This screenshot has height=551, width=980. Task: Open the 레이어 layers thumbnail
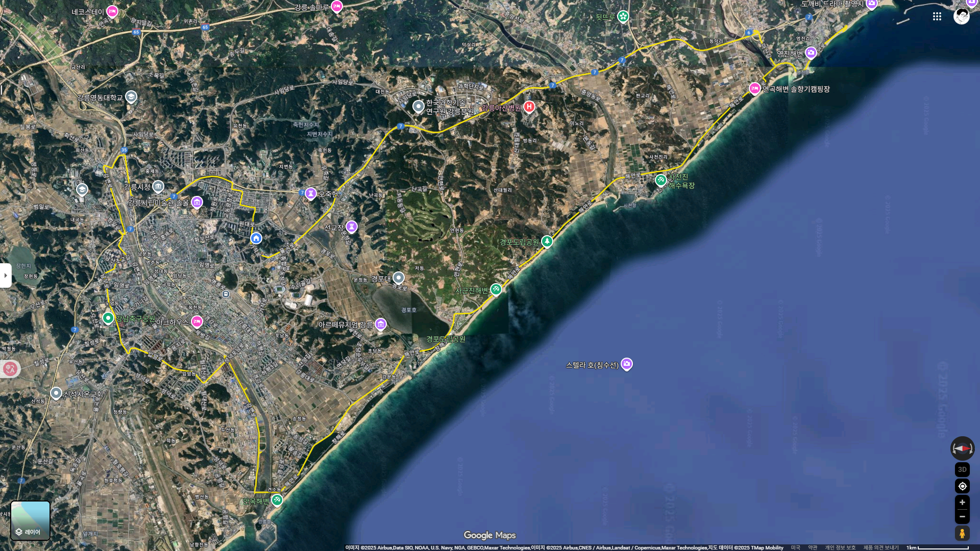[31, 520]
